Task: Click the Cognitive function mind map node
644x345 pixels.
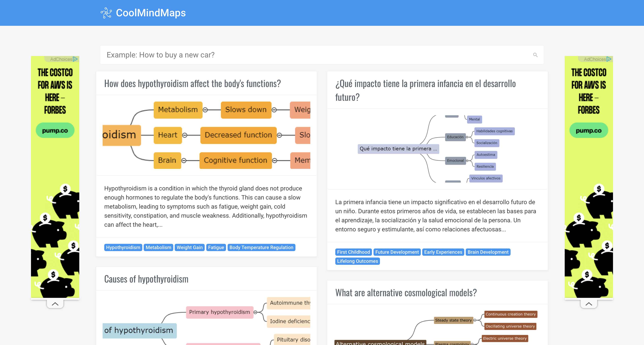Action: (235, 160)
